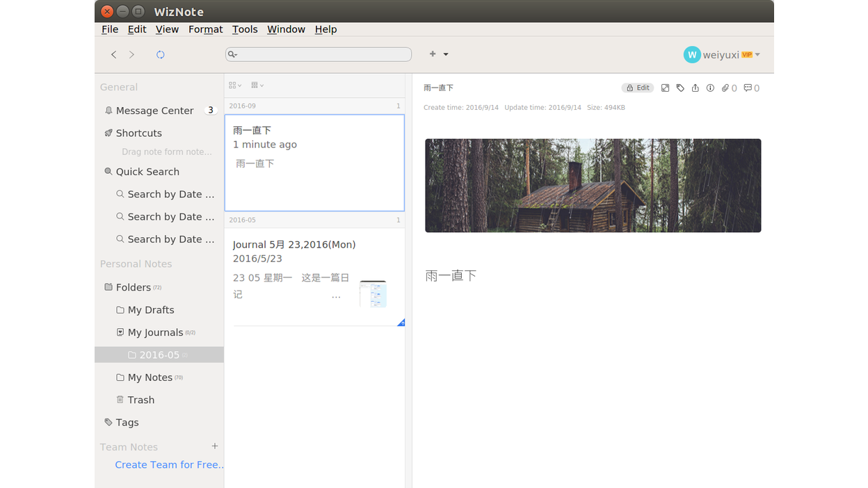Viewport: 868px width, 488px height.
Task: Open the Tools menu
Action: (x=245, y=29)
